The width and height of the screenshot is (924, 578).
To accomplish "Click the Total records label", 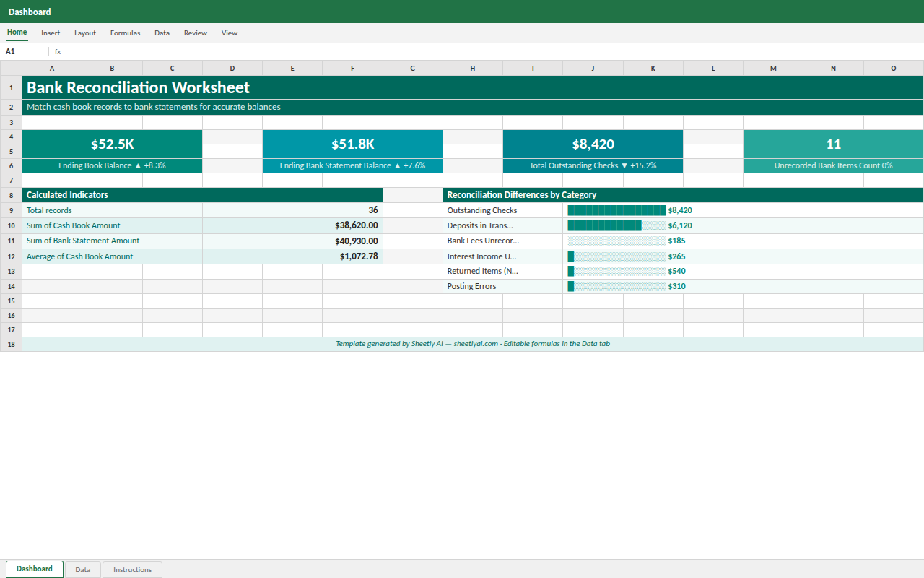I will pos(112,210).
